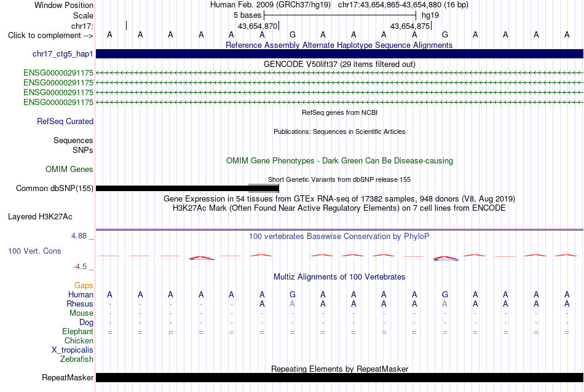
Task: Select the X_tropicalis alignment row label
Action: [73, 350]
